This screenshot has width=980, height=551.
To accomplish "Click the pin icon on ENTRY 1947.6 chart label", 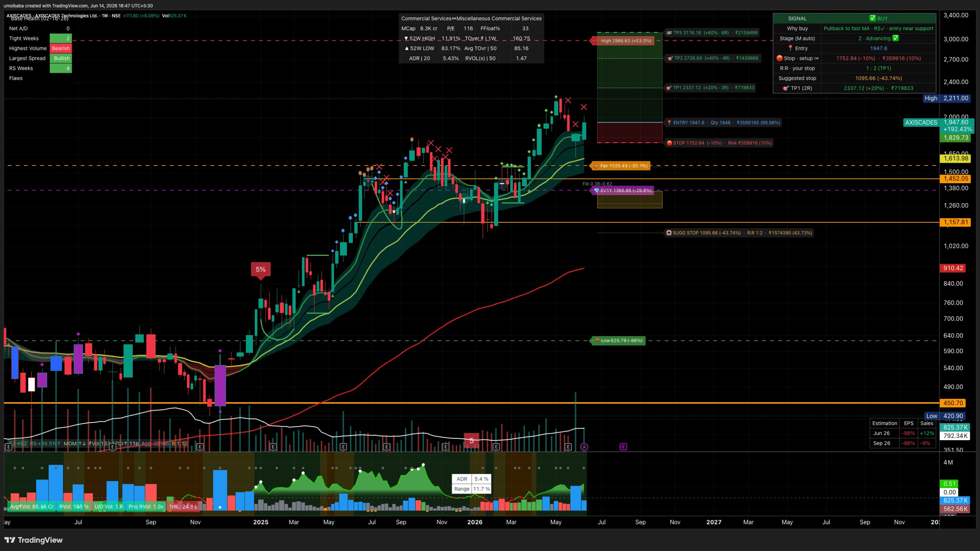I will coord(669,122).
